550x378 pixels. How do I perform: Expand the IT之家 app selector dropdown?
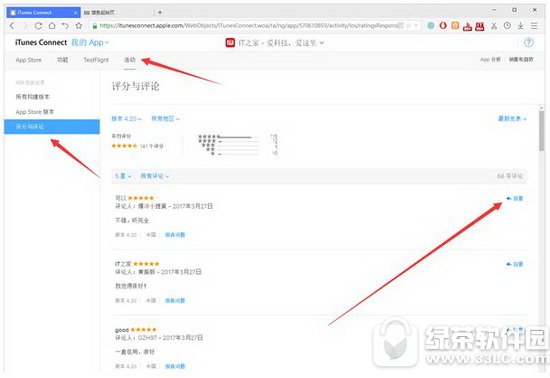click(274, 43)
